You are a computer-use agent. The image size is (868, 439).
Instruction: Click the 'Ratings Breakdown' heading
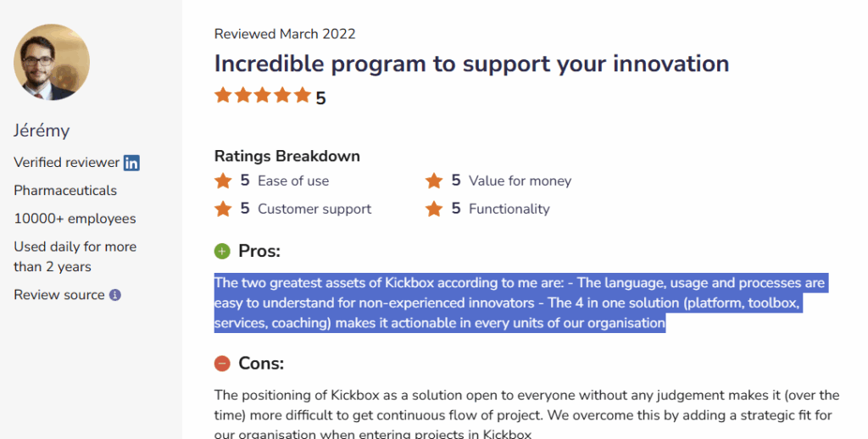pos(287,156)
